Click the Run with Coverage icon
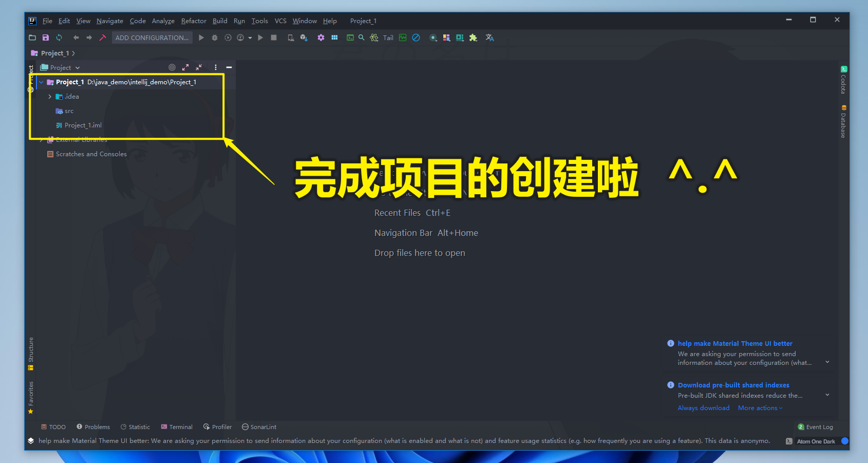The image size is (868, 463). point(228,38)
